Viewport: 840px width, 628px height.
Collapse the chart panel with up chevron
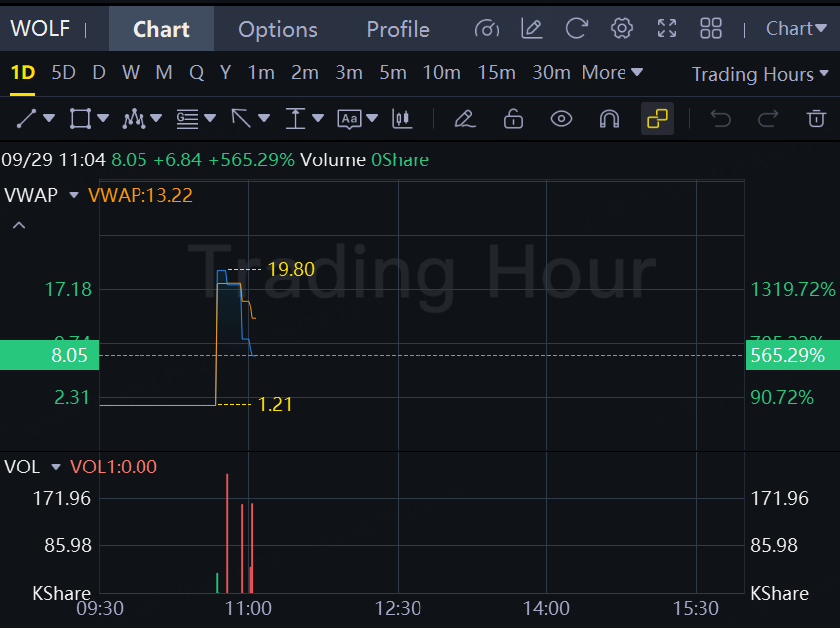pyautogui.click(x=19, y=225)
